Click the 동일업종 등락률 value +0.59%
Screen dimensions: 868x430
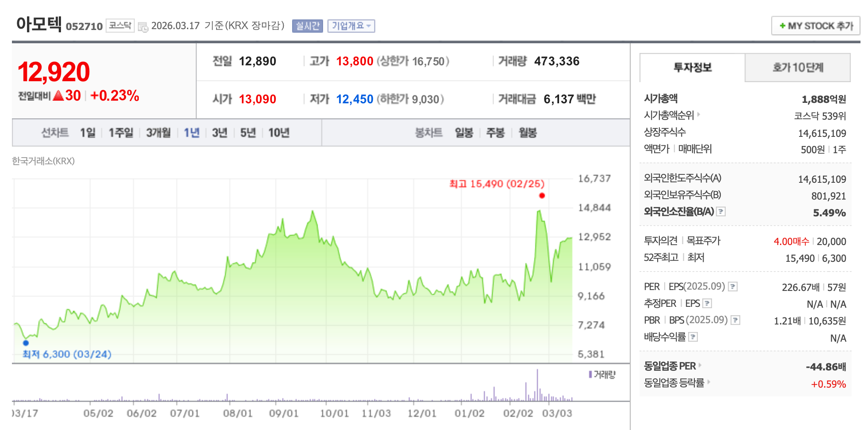pyautogui.click(x=828, y=384)
